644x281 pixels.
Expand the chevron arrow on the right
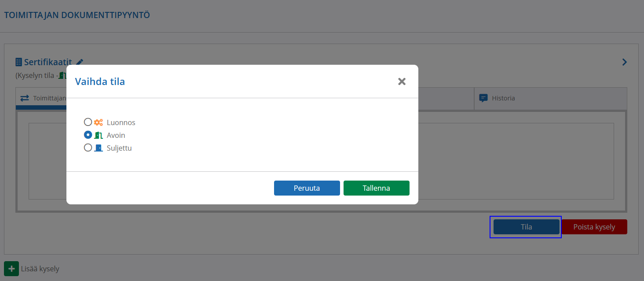[x=624, y=62]
